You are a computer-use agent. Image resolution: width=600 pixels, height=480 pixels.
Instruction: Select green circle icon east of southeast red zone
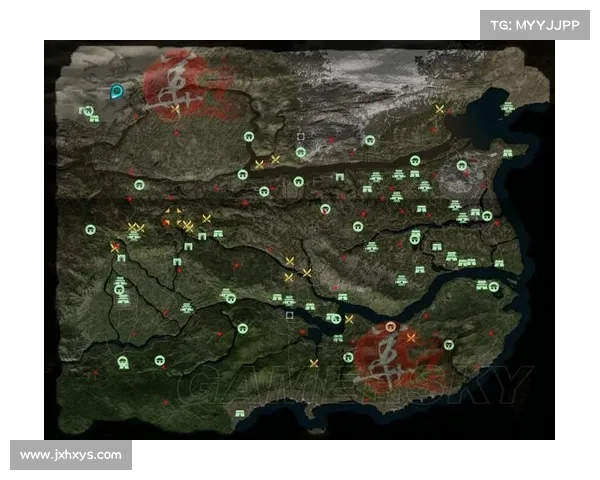[449, 344]
